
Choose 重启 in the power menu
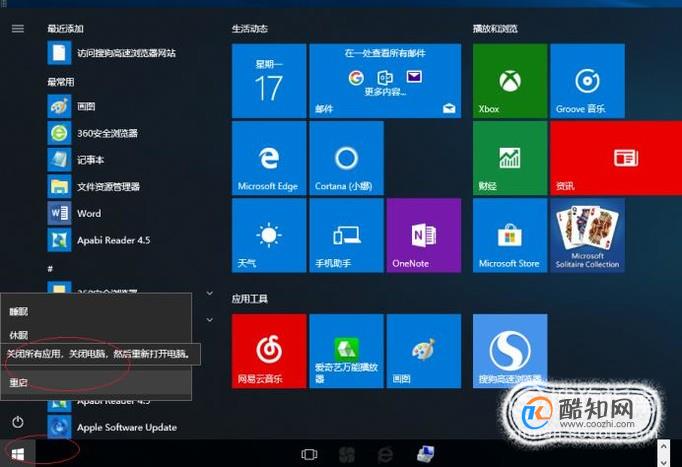[x=96, y=383]
